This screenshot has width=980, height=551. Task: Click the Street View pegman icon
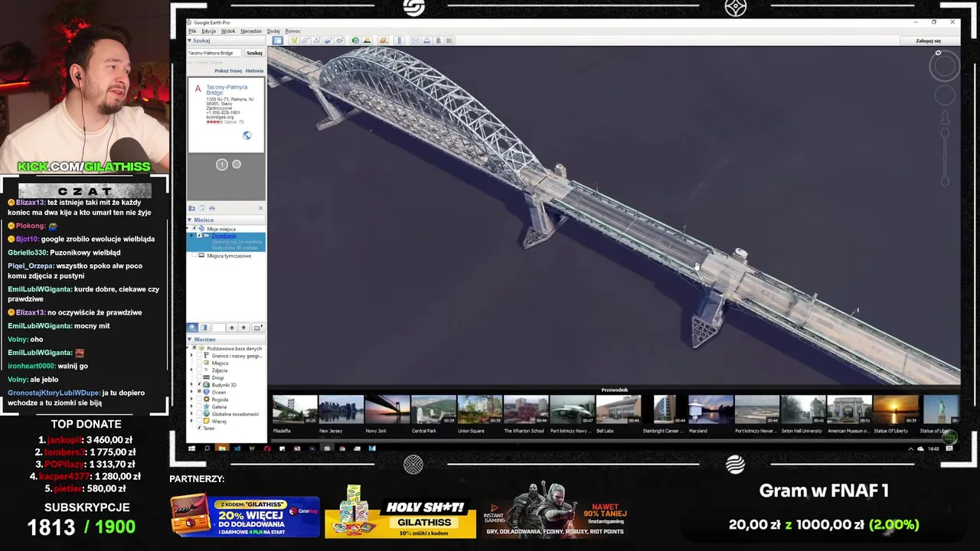(x=945, y=117)
